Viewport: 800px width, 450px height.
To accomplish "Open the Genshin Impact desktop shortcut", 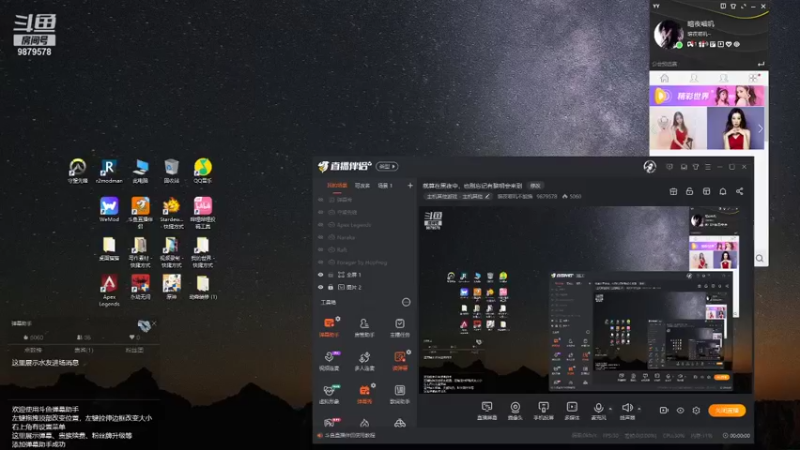I will 171,287.
